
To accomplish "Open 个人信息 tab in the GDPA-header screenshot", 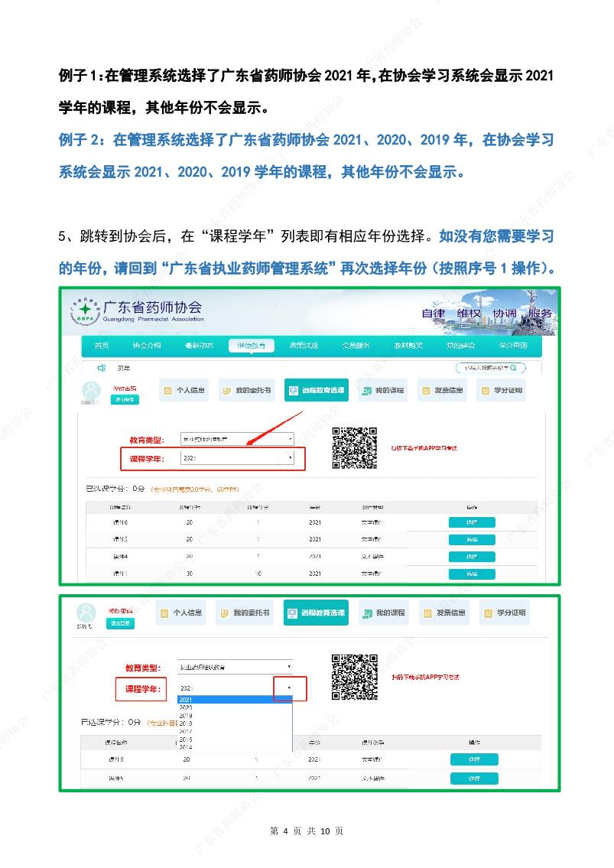I will pos(184,390).
